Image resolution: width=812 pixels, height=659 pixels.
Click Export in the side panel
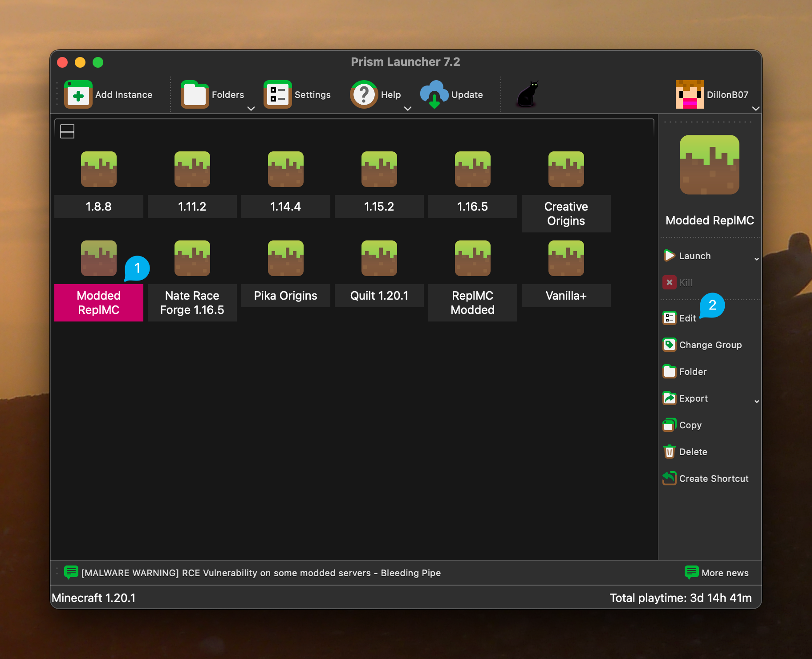(x=686, y=398)
